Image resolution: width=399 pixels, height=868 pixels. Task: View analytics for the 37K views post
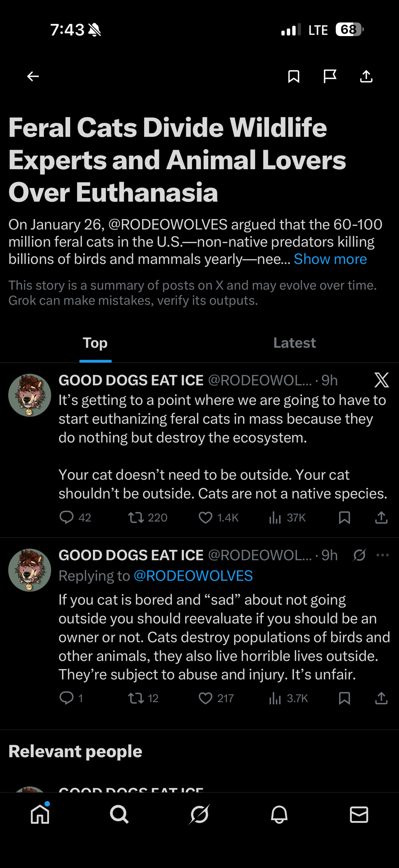point(275,517)
